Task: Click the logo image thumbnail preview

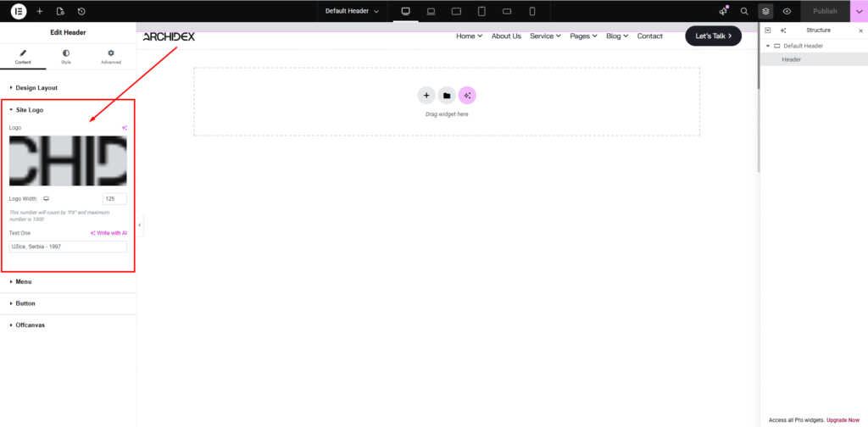Action: tap(68, 160)
